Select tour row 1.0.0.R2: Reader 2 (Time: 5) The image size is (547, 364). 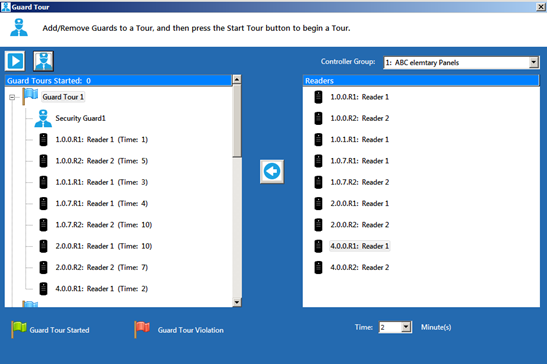coord(102,161)
